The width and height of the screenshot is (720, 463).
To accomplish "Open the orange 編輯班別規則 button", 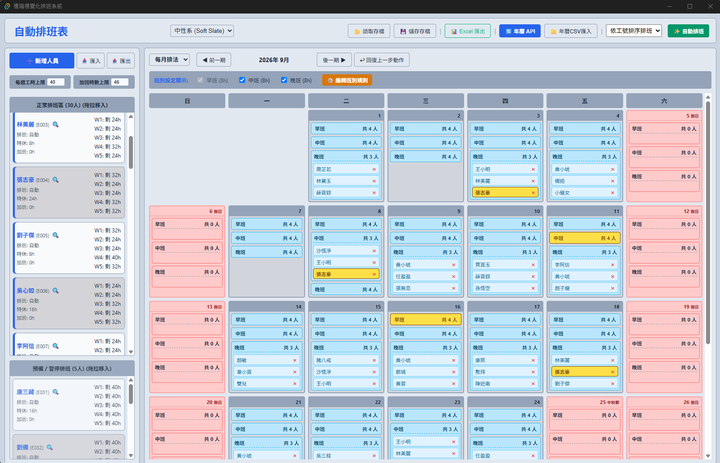I will point(347,80).
